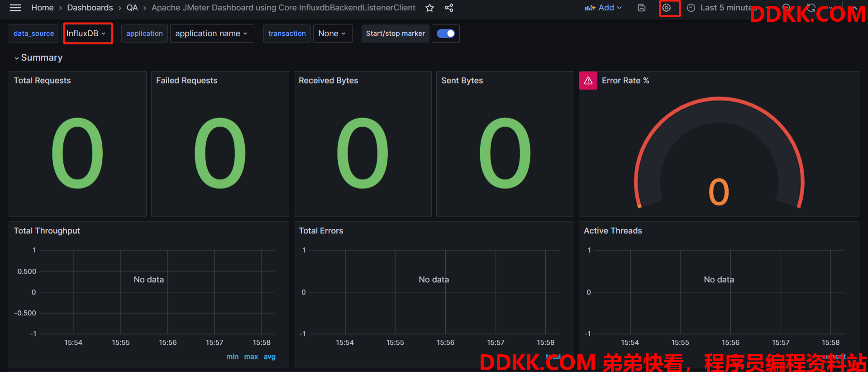Go to Home breadcrumb
This screenshot has height=372, width=868.
click(x=43, y=8)
